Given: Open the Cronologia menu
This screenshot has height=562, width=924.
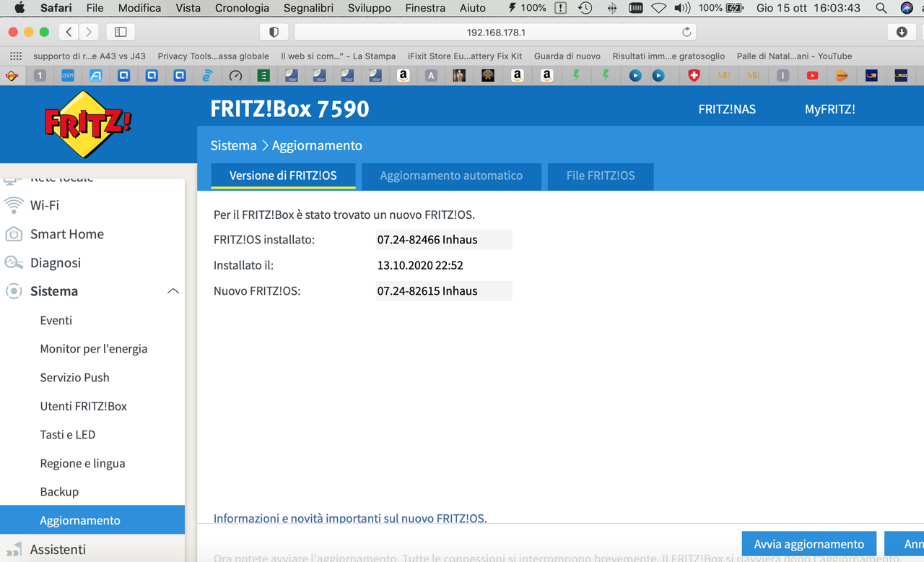Looking at the screenshot, I should (x=242, y=8).
